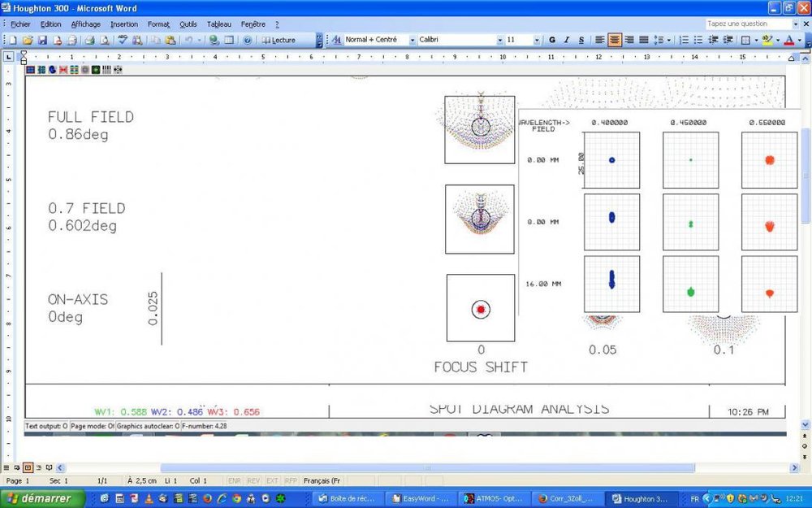Click the striped bars icon in the embedded toolbar
This screenshot has height=508, width=812.
[x=106, y=69]
